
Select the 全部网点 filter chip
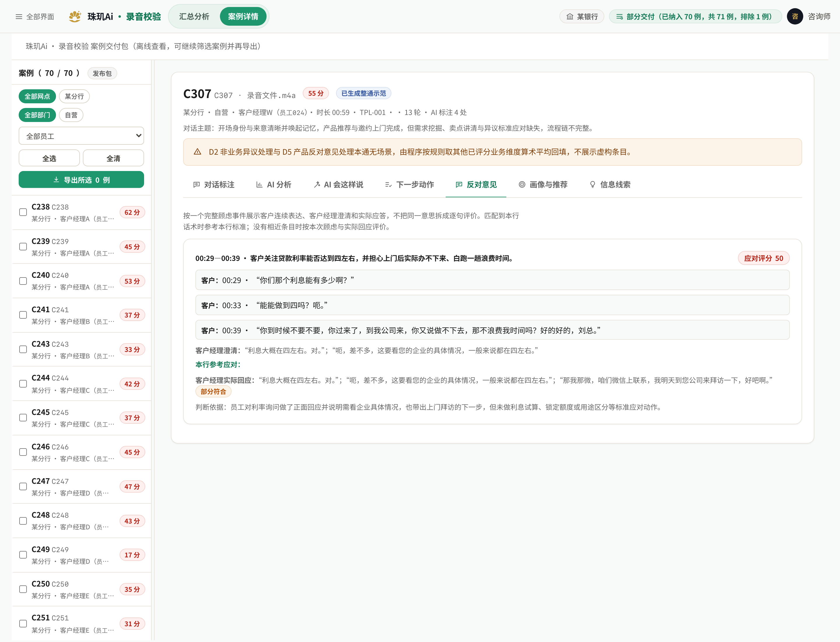pyautogui.click(x=37, y=96)
